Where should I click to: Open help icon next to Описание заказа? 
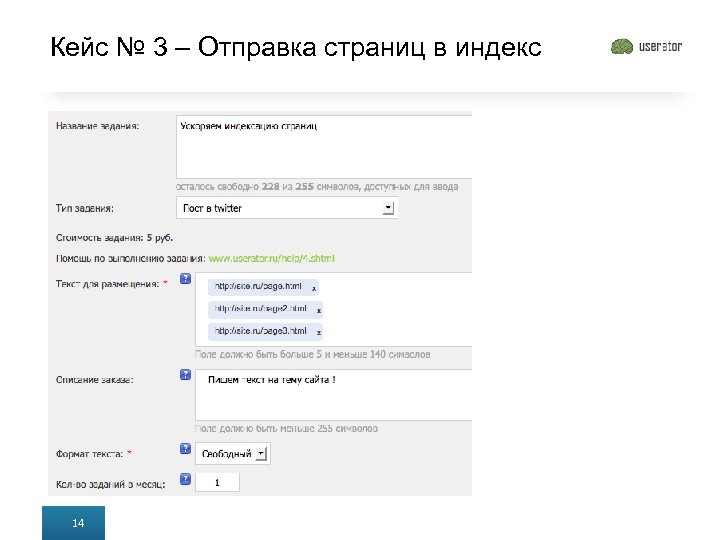coord(185,374)
